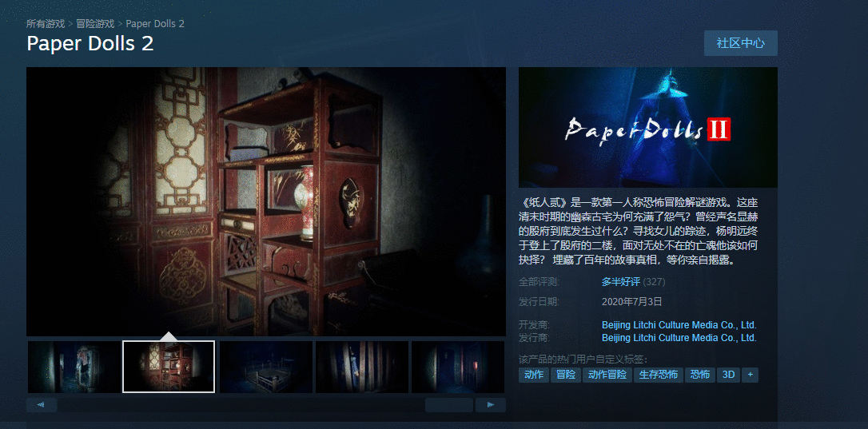Viewport: 868px width, 429px height.
Task: Click the plus button to add tag
Action: [750, 375]
